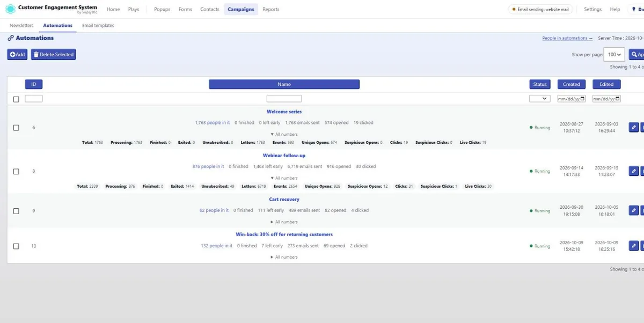Screen dimensions: 644x323
Task: Open the Plays menu
Action: click(134, 9)
